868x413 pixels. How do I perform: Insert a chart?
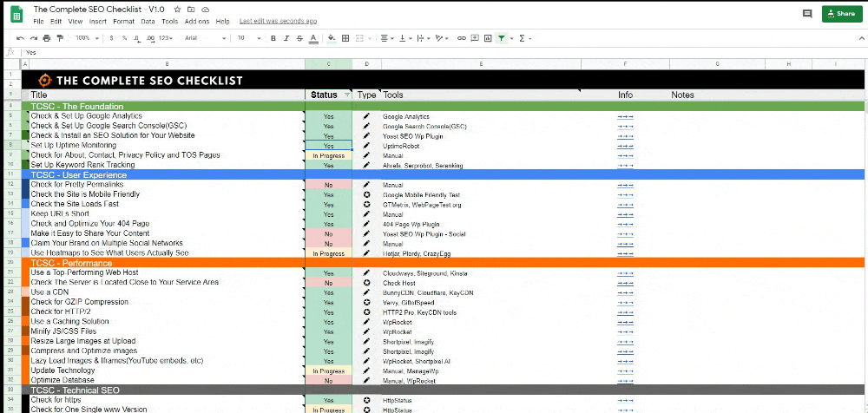point(488,38)
